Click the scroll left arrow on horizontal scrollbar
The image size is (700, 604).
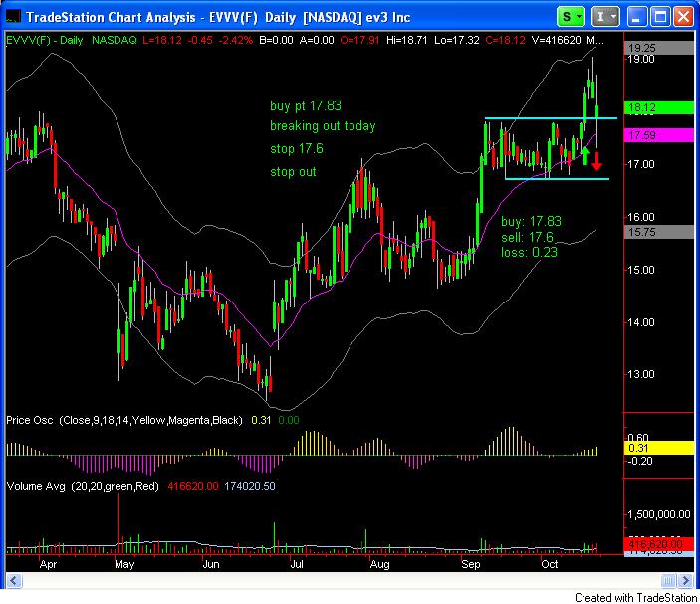pyautogui.click(x=13, y=580)
